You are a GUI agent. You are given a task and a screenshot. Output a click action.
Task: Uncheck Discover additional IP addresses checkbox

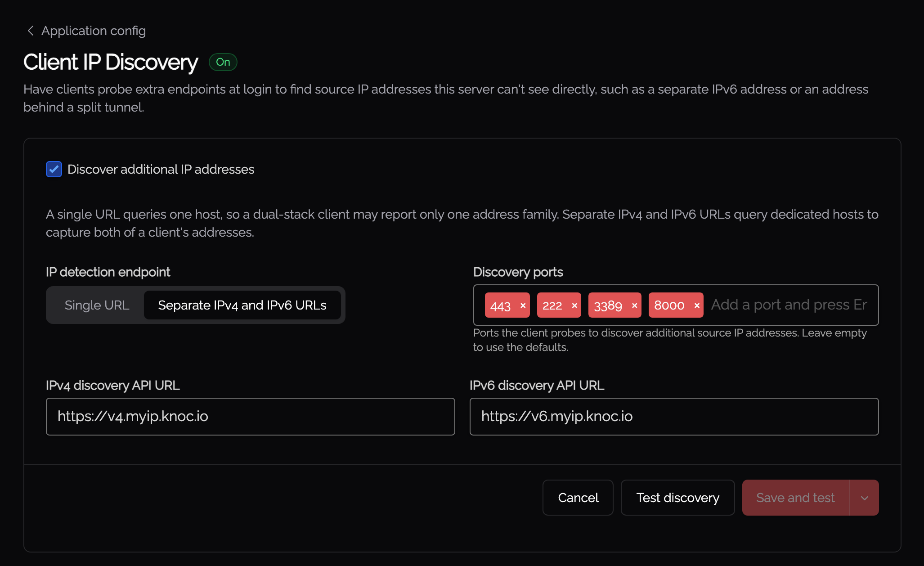(x=54, y=169)
